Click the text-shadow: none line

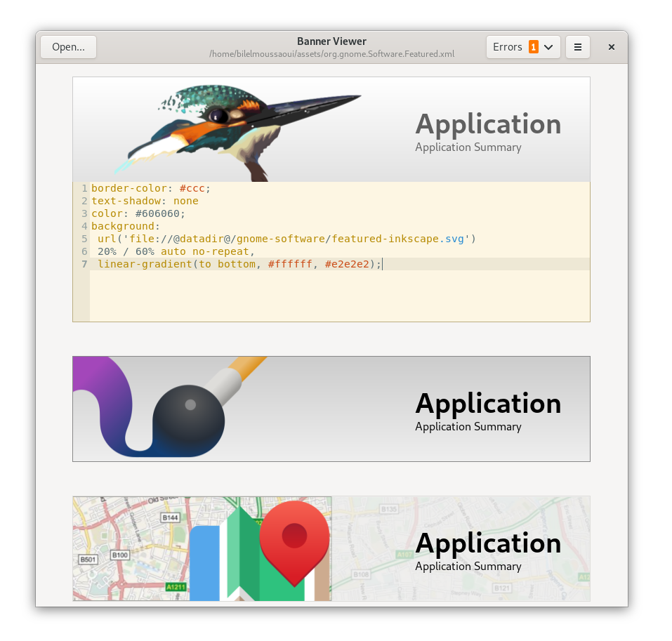pos(145,201)
